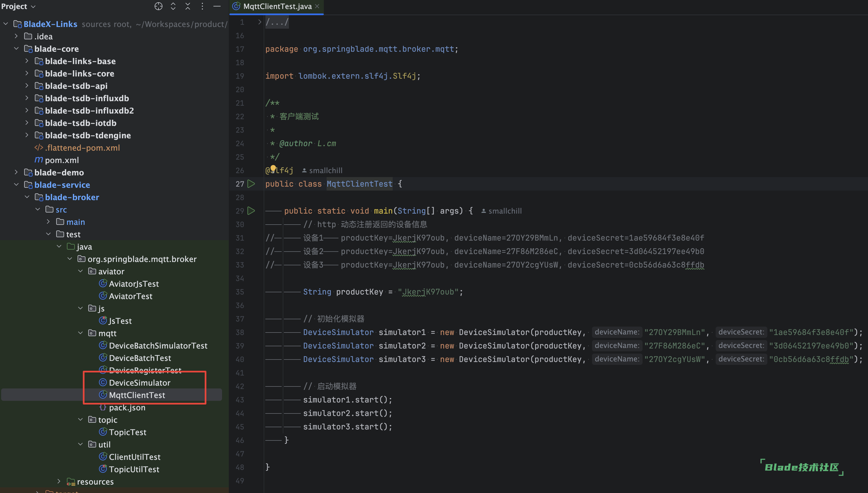Collapse the js package
Image resolution: width=868 pixels, height=493 pixels.
[81, 308]
